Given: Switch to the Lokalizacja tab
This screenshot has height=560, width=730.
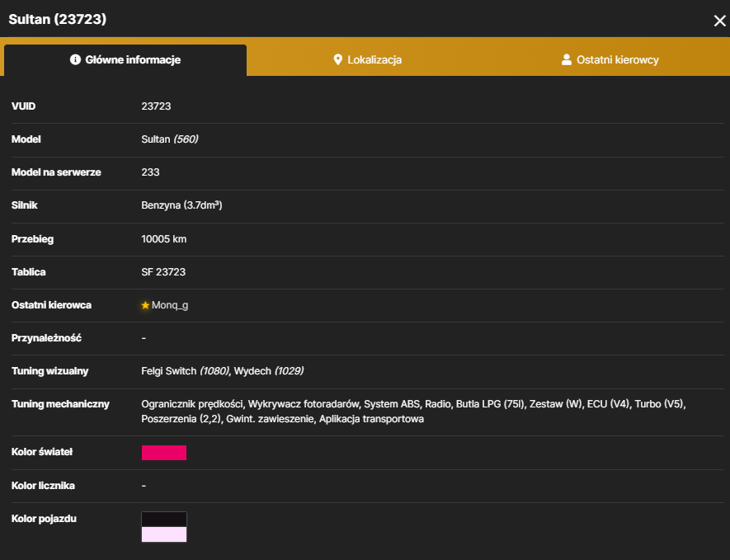Looking at the screenshot, I should [367, 59].
